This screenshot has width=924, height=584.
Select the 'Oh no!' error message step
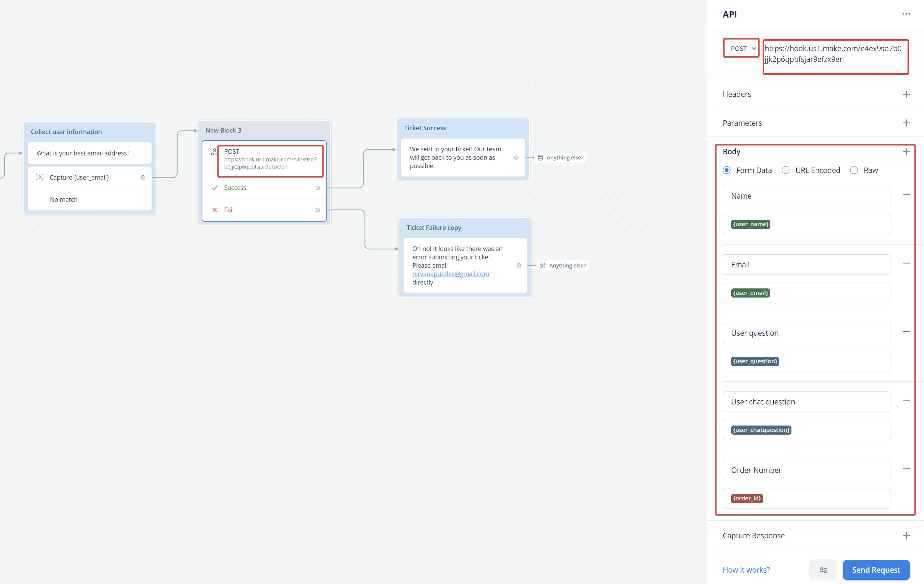[x=465, y=265]
